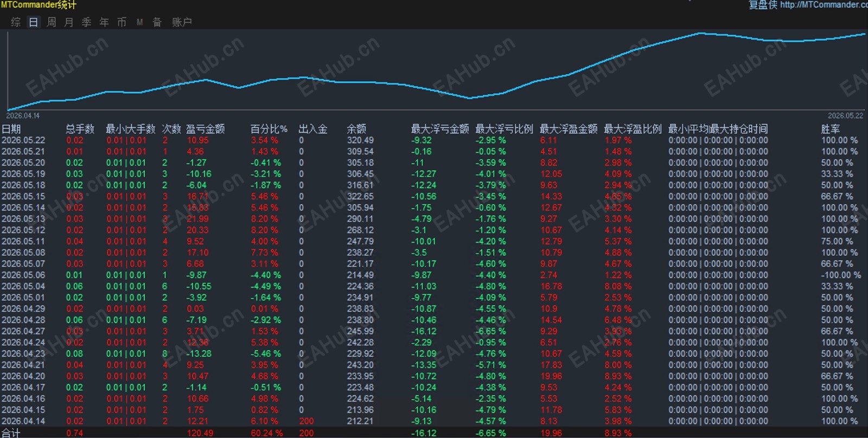
Task: Click the chart start date label 2026.04.14
Action: [23, 116]
